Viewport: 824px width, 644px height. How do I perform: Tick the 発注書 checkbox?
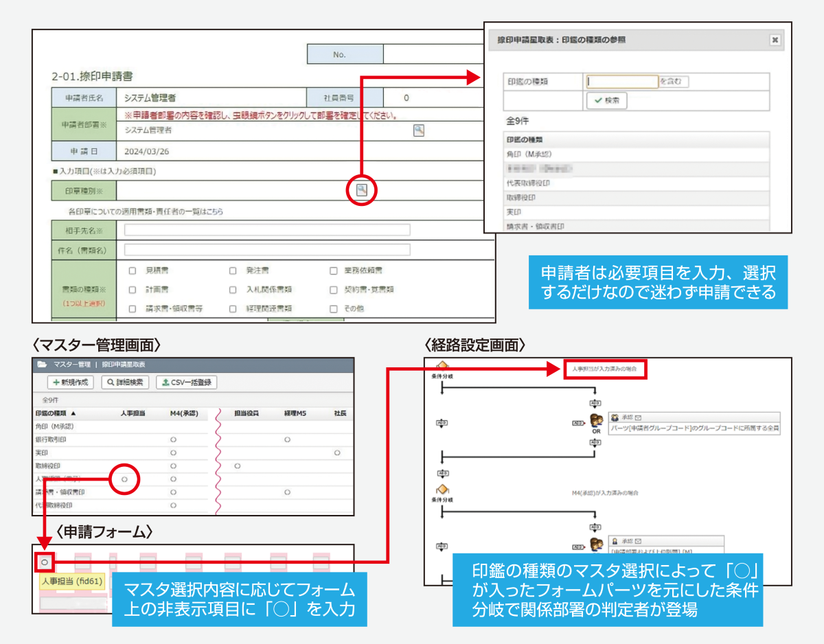click(233, 271)
